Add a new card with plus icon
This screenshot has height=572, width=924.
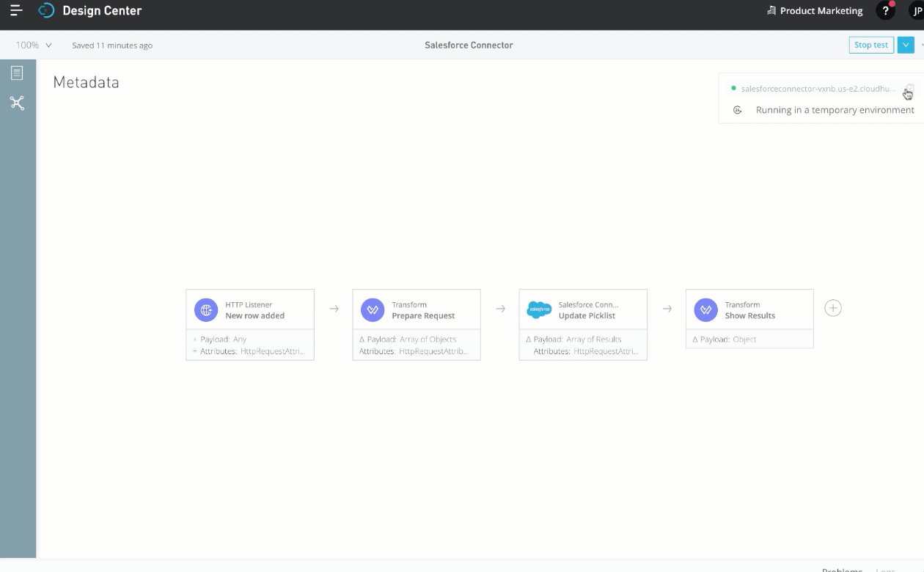(833, 308)
